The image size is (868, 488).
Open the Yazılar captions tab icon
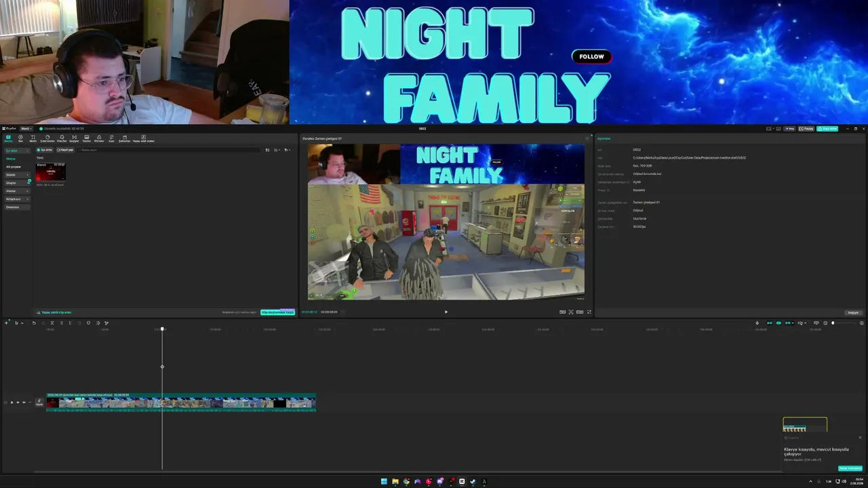(86, 138)
